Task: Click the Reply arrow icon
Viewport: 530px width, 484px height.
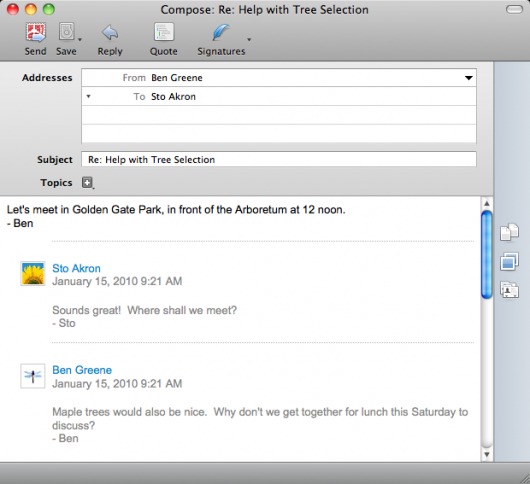Action: click(x=110, y=33)
